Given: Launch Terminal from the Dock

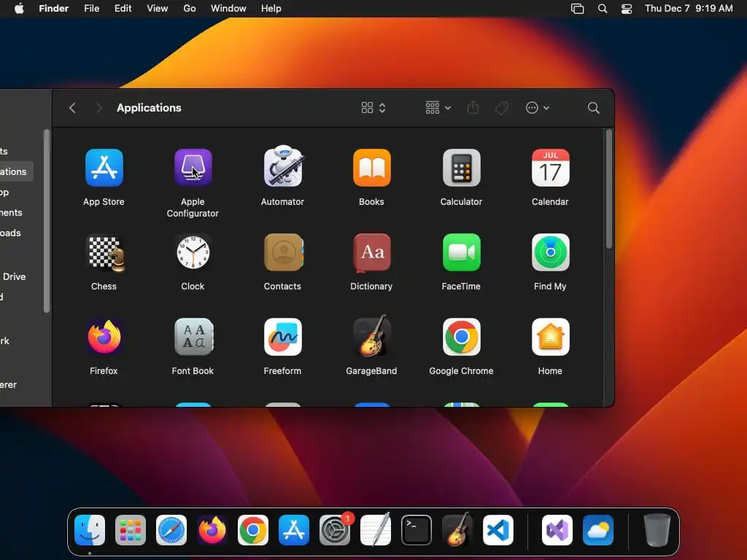Looking at the screenshot, I should pos(417,530).
